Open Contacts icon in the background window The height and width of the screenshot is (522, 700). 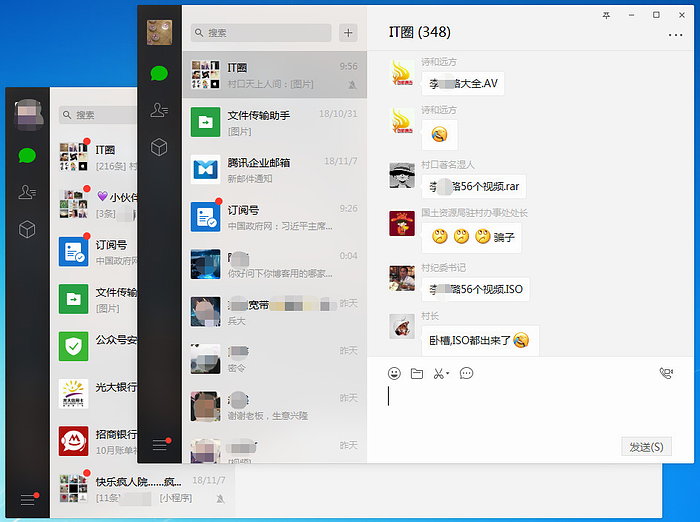click(27, 192)
